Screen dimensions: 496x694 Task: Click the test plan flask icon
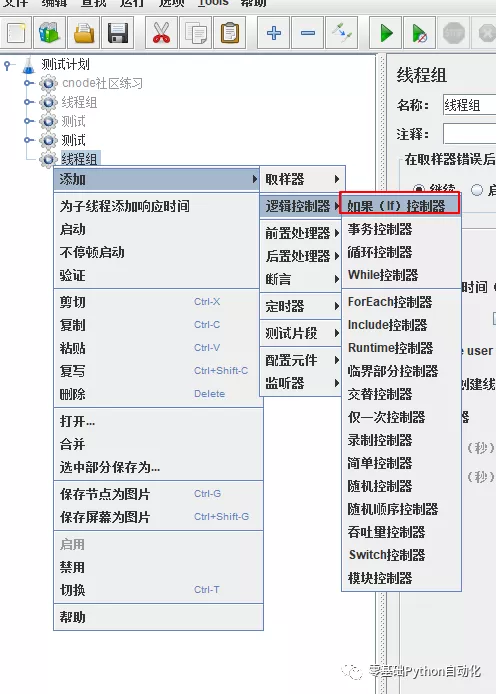point(28,65)
